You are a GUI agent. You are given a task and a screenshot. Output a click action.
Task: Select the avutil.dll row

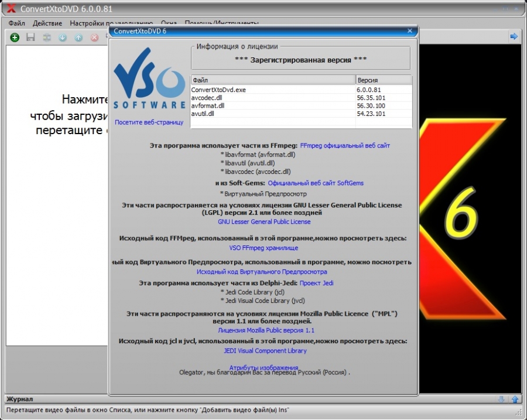coord(302,114)
